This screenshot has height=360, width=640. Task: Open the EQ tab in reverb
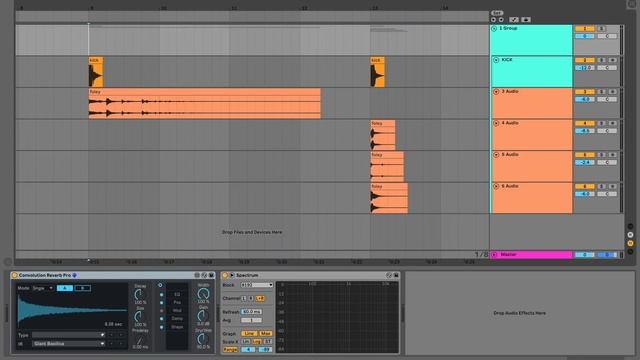click(x=177, y=294)
